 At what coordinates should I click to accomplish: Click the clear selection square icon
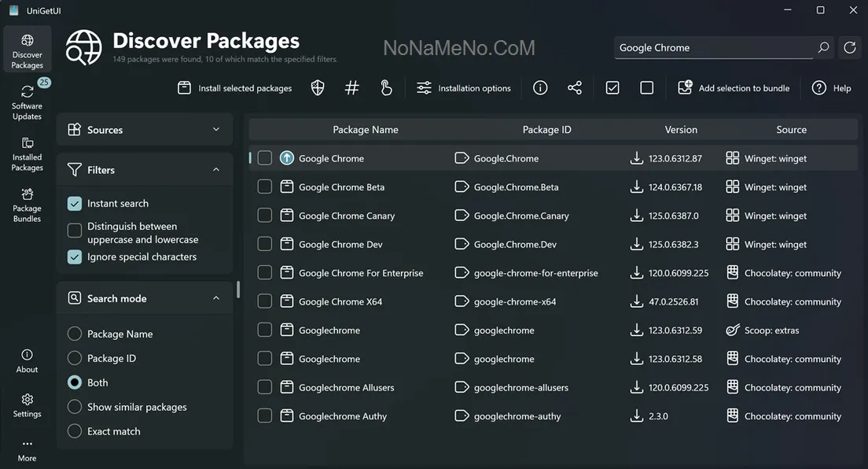coord(646,88)
